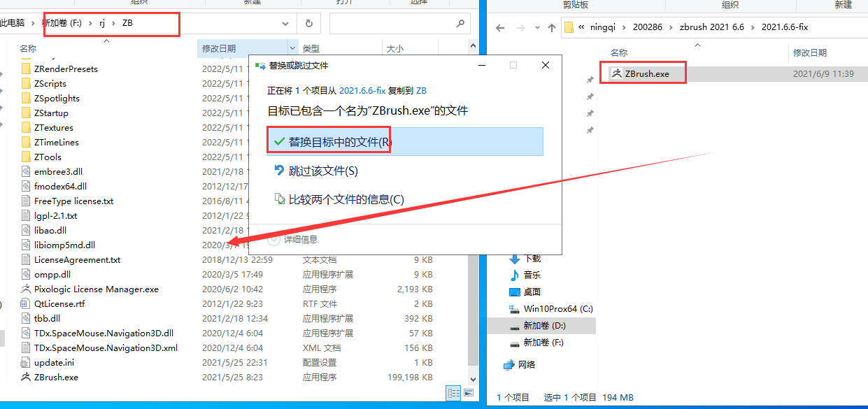This screenshot has height=409, width=868.
Task: Switch left window to large icons view
Action: click(x=469, y=394)
